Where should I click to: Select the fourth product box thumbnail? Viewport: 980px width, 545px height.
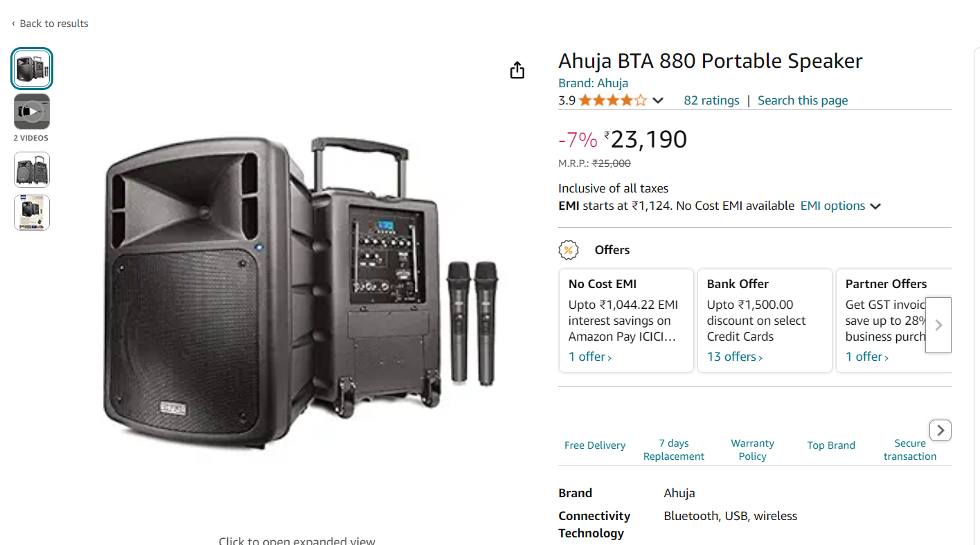click(32, 213)
